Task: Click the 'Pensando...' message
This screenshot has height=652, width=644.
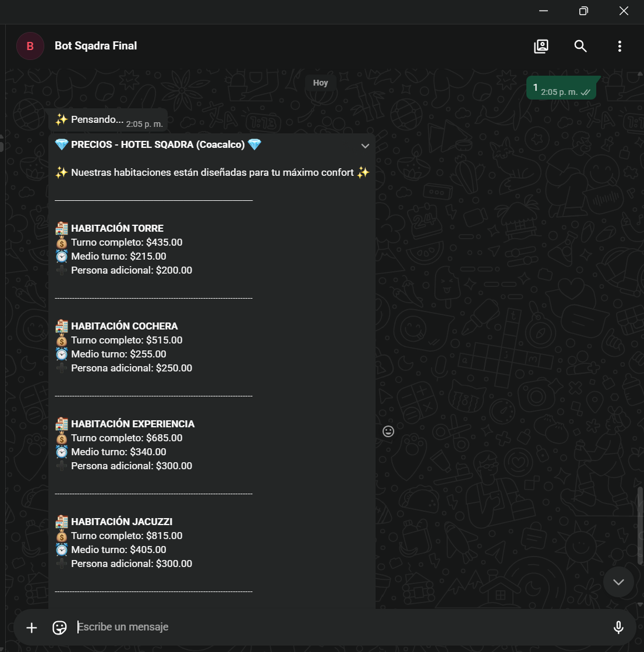Action: [x=108, y=120]
